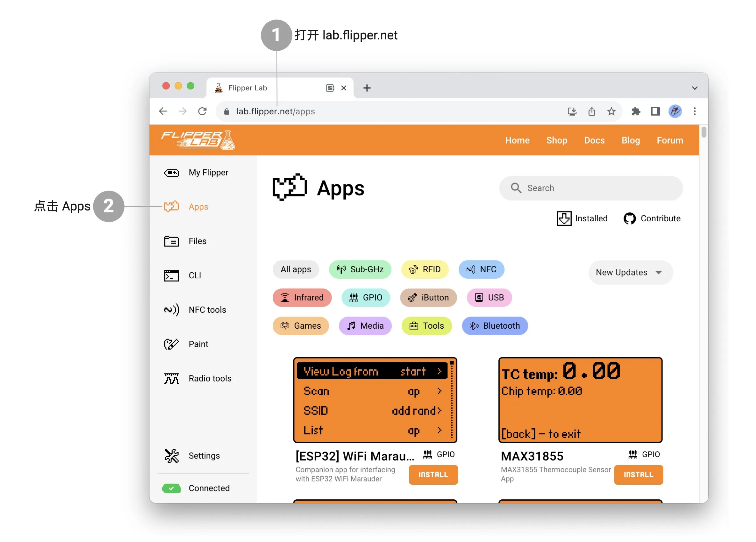Filter apps by Bluetooth
The image size is (756, 542).
[x=495, y=325]
